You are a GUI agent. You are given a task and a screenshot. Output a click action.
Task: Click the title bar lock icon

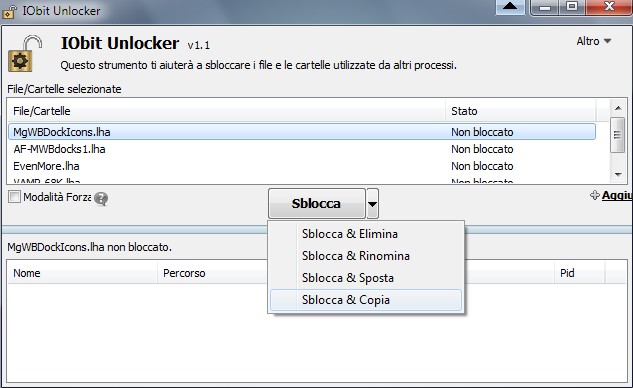click(9, 11)
